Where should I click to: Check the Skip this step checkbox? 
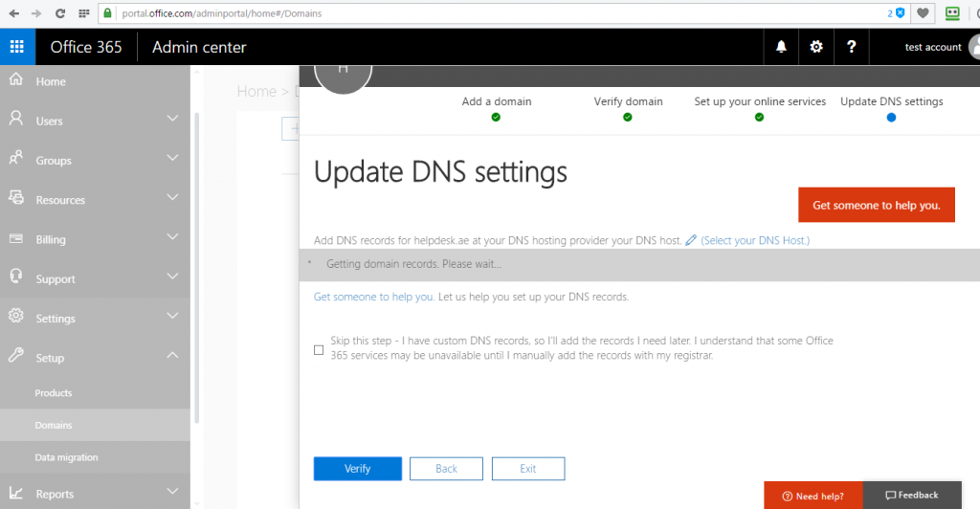coord(319,350)
